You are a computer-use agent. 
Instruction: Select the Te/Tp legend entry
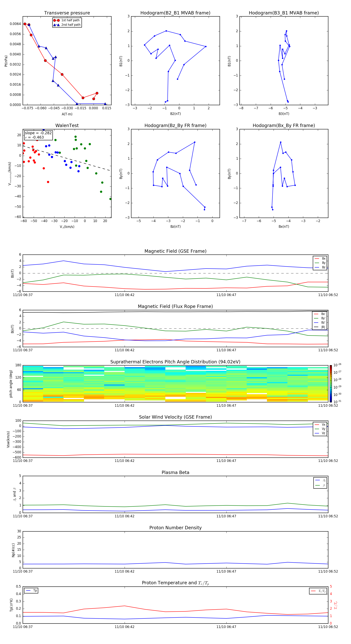click(318, 591)
